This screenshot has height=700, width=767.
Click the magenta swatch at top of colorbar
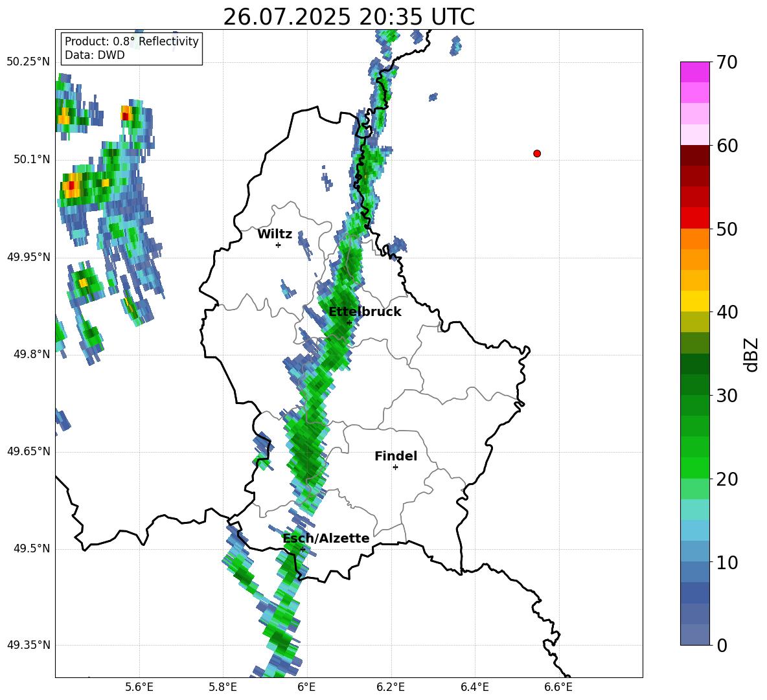[694, 72]
